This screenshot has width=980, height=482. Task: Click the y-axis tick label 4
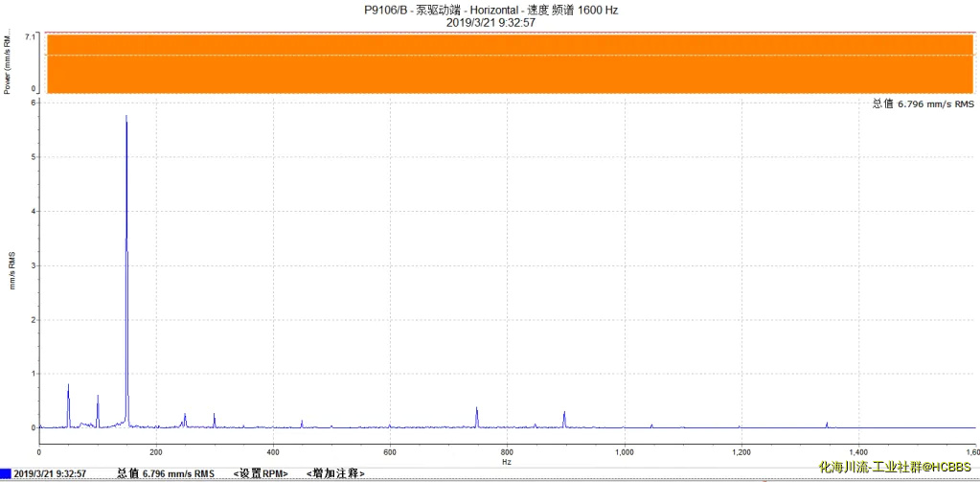click(x=34, y=212)
